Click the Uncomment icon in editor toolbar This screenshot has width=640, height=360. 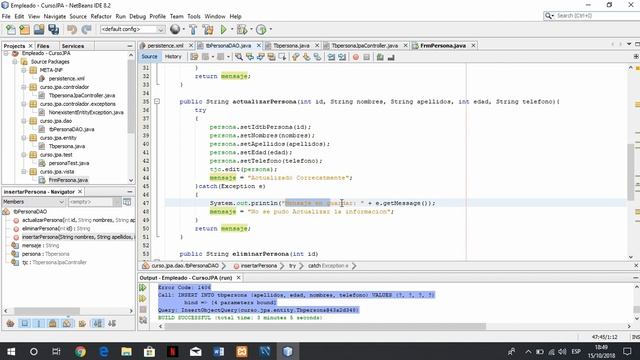click(x=391, y=57)
